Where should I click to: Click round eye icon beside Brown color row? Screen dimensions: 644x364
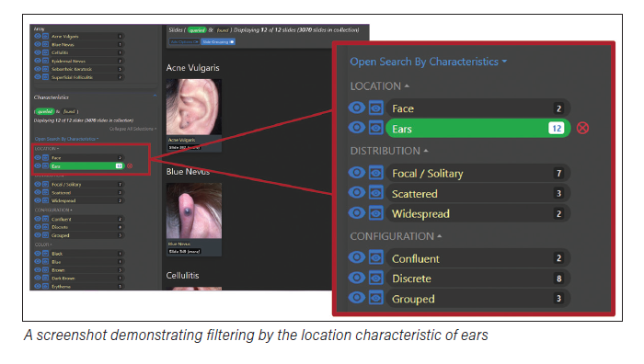[x=38, y=270]
